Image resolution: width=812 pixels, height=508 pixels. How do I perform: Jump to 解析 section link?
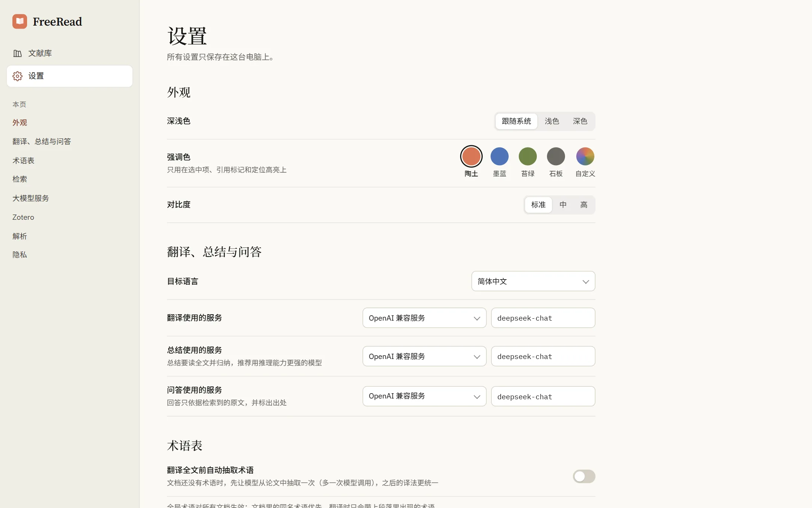click(20, 236)
